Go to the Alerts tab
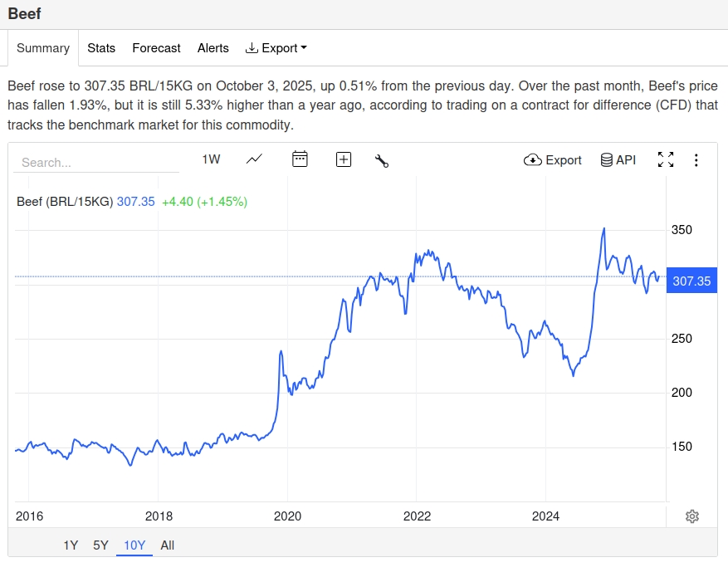This screenshot has height=577, width=728. coord(213,48)
